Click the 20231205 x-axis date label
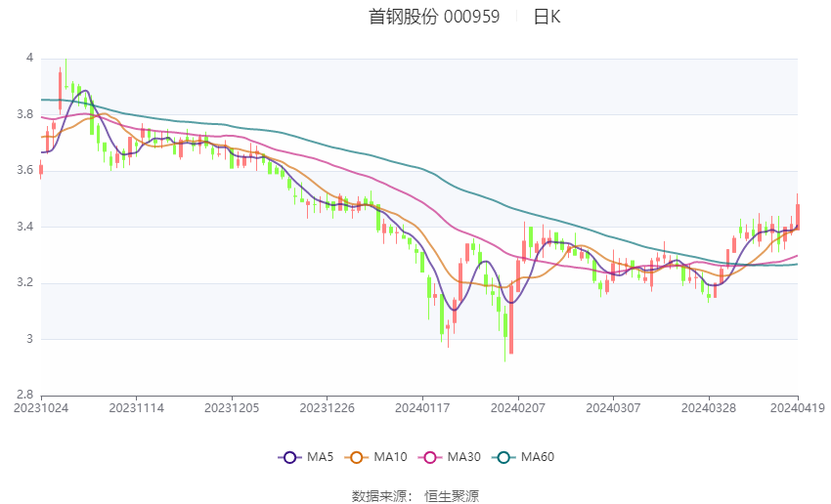This screenshot has width=831, height=504. tap(232, 408)
